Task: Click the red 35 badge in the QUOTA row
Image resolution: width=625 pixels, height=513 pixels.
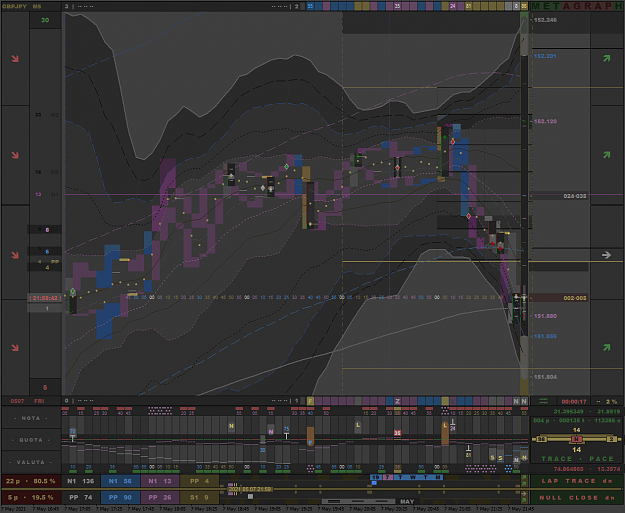Action: pos(397,433)
